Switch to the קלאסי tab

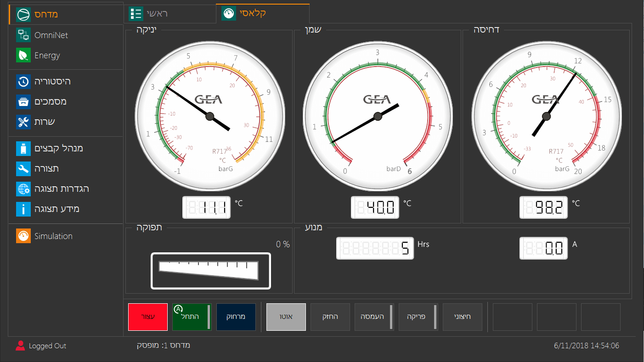coord(263,14)
